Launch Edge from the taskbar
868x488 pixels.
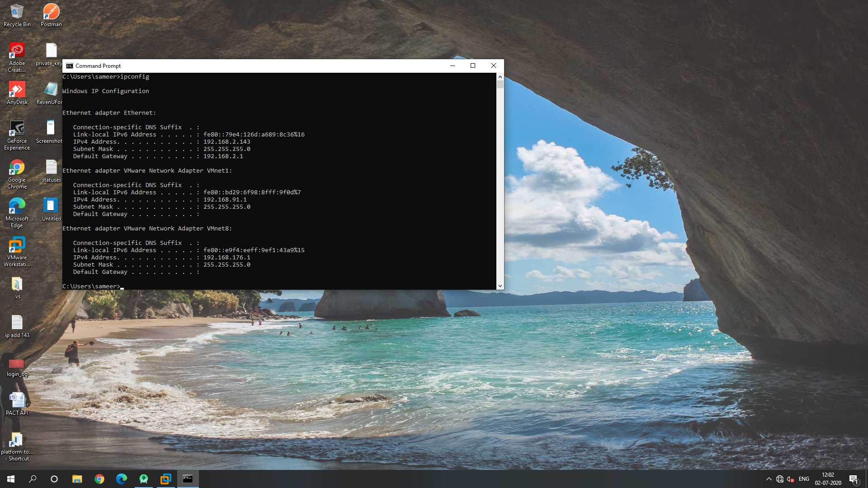tap(121, 479)
